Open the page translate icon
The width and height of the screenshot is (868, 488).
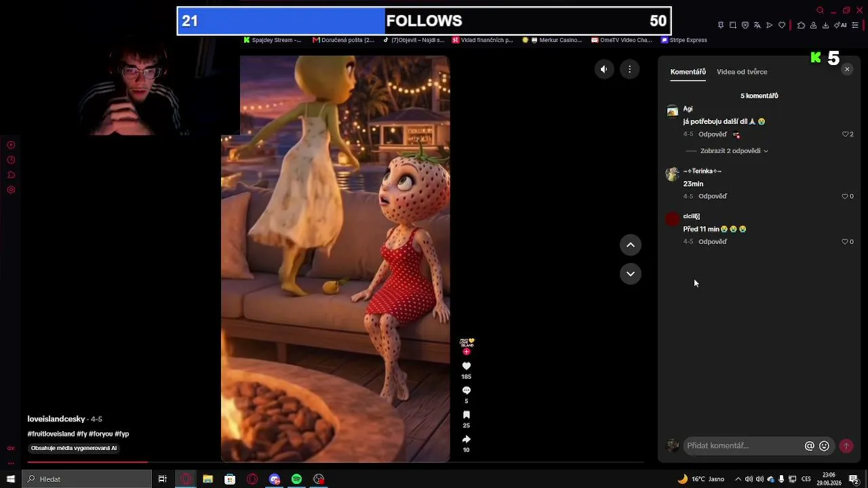[757, 25]
